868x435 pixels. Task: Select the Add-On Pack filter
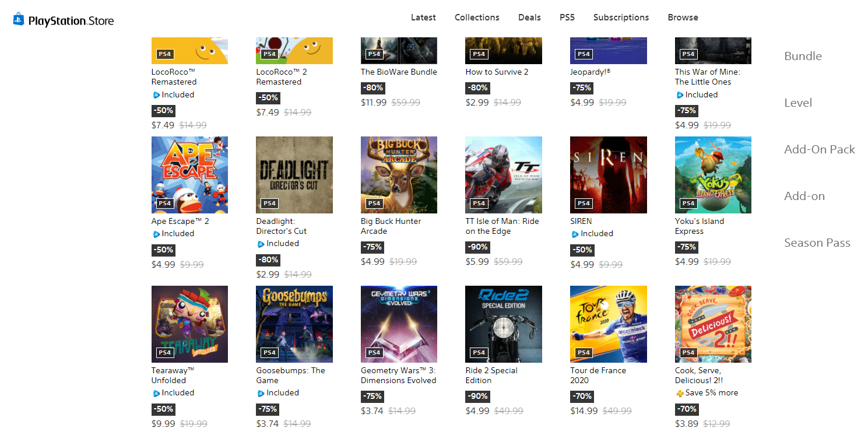point(820,150)
